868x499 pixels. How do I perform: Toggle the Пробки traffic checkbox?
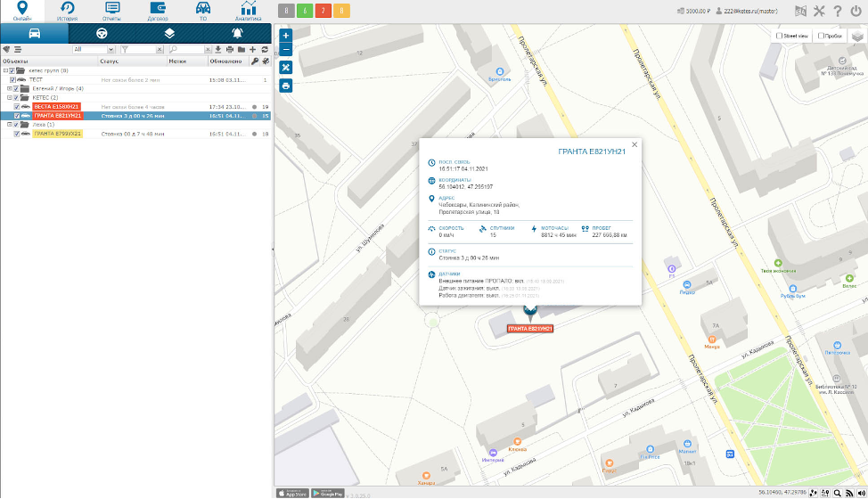(x=820, y=36)
